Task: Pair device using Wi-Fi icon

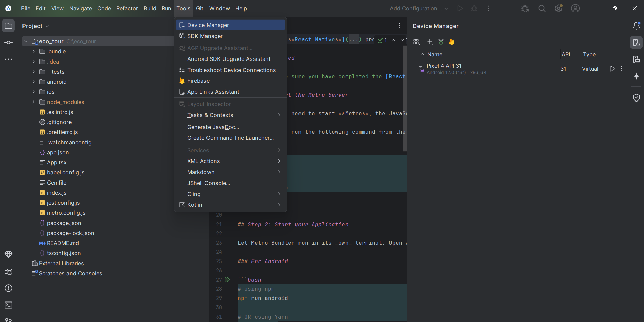Action: pyautogui.click(x=441, y=42)
